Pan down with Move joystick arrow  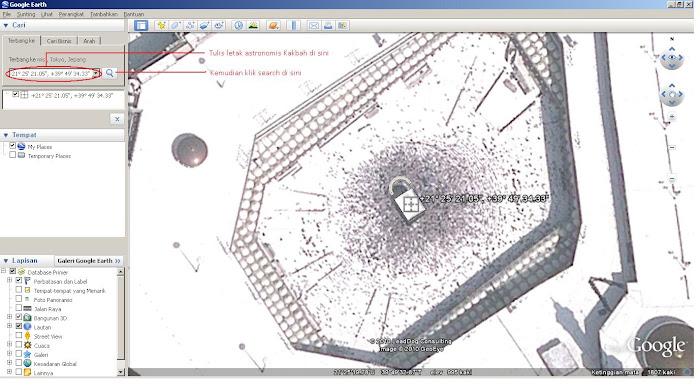(x=672, y=102)
